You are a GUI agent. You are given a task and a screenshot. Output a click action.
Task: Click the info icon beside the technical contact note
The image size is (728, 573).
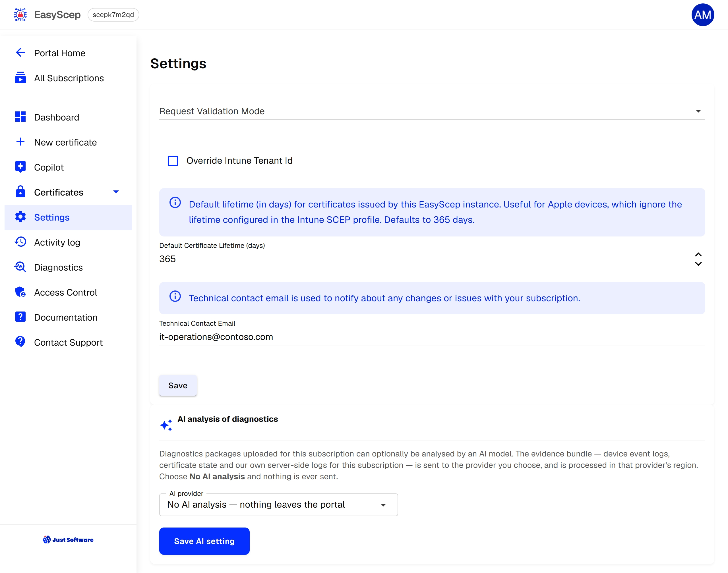coord(175,296)
